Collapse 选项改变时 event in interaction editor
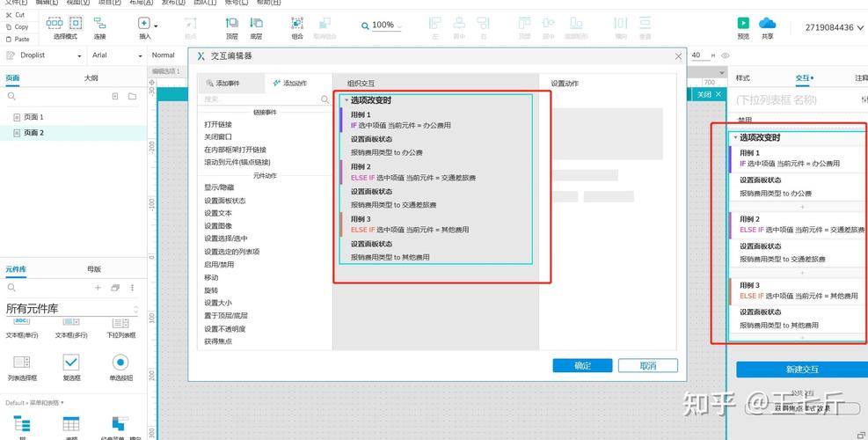Screen dimensions: 868x440 (x=346, y=100)
